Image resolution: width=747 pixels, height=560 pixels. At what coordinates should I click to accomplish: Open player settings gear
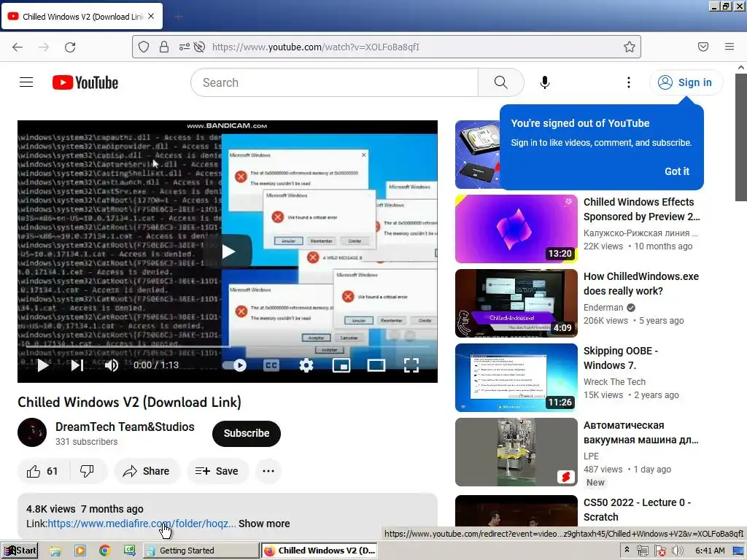(x=306, y=365)
